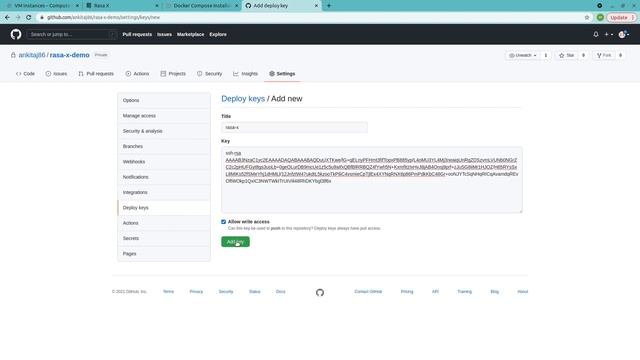The width and height of the screenshot is (640, 360).
Task: Click the Title input field
Action: click(294, 127)
